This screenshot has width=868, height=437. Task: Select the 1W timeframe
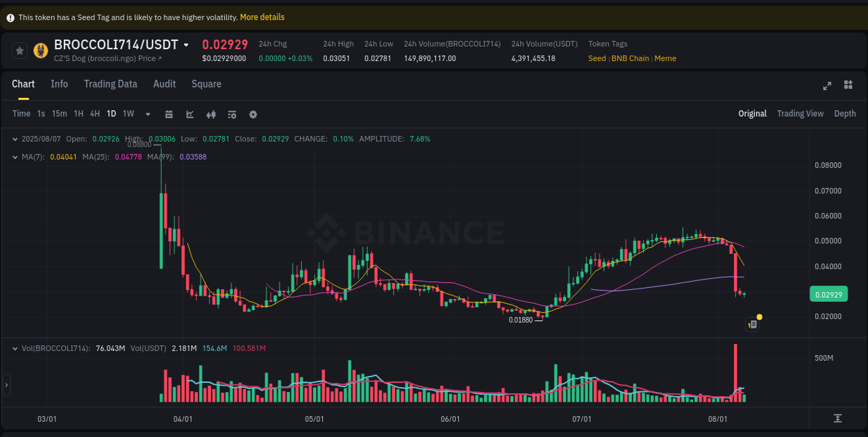click(x=128, y=113)
